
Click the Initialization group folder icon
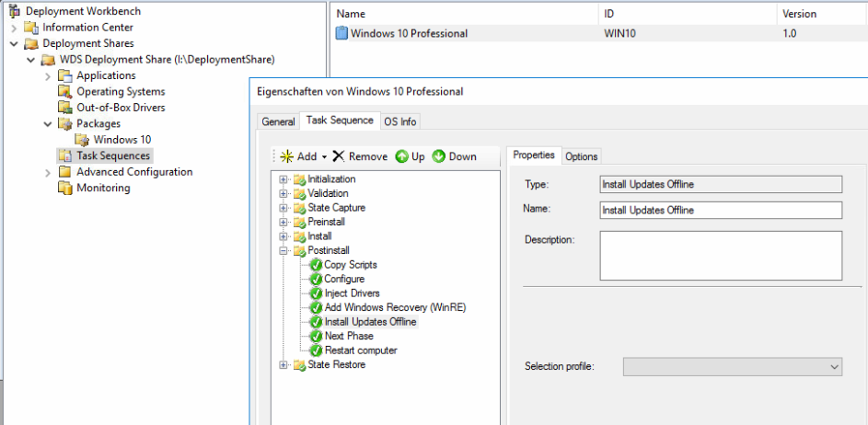[299, 179]
